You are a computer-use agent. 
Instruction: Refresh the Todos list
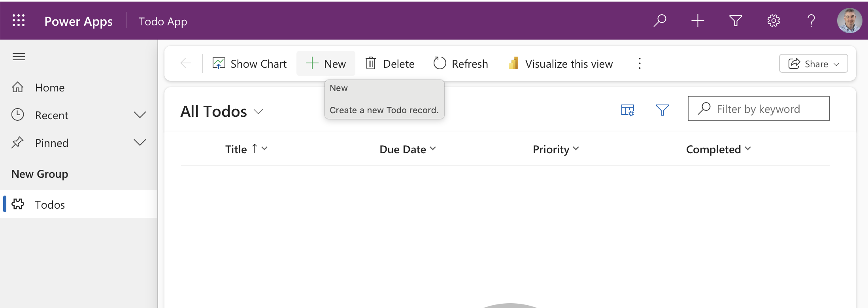pos(460,64)
